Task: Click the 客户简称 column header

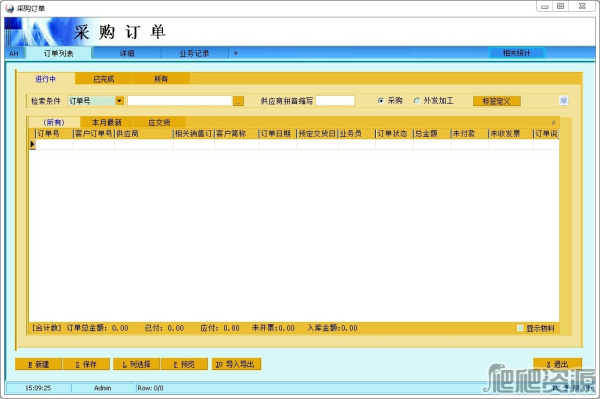Action: tap(236, 134)
